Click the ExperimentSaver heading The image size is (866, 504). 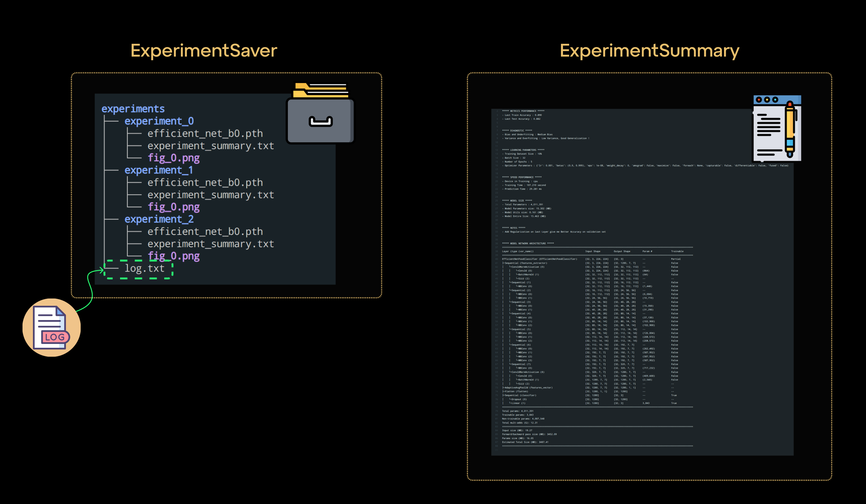click(204, 51)
